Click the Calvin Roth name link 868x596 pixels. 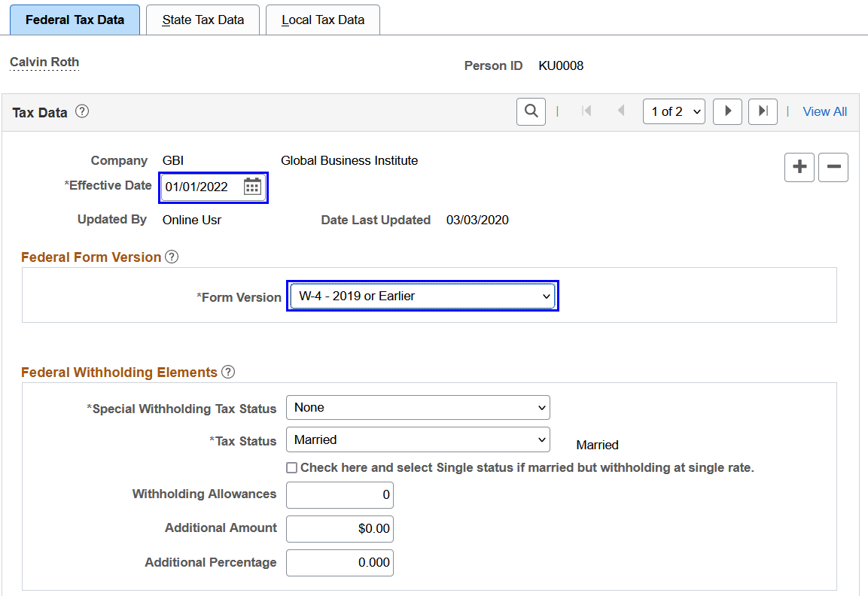click(x=44, y=62)
